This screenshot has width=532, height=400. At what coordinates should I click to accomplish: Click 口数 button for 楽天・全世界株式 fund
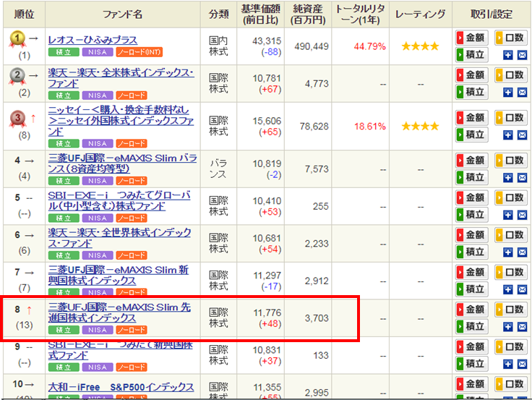pos(511,235)
